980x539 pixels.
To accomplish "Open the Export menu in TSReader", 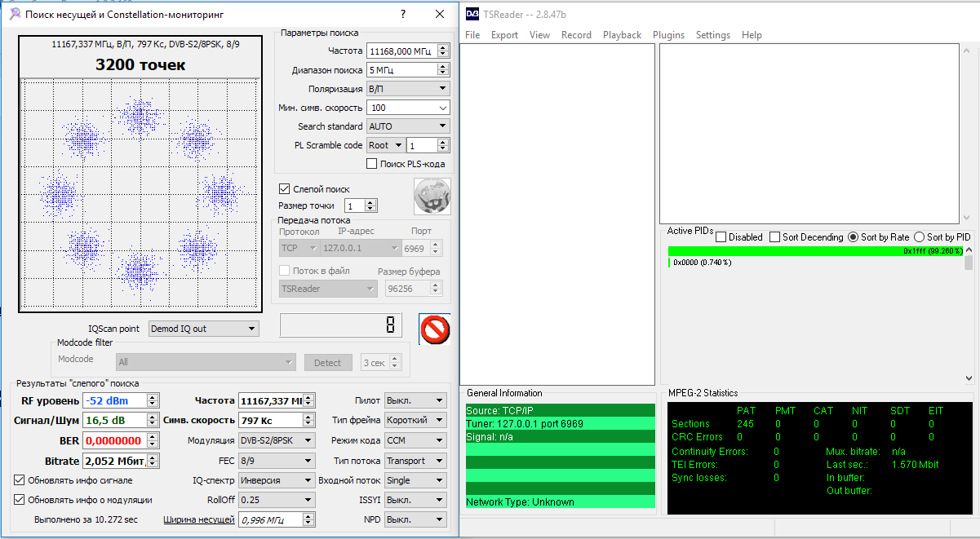I will [504, 35].
